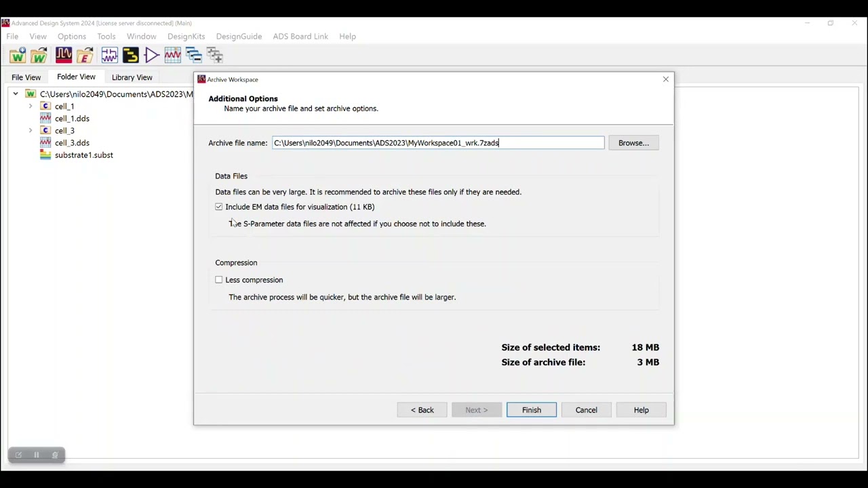Select cell_1.dds in the folder tree
This screenshot has width=868, height=488.
[x=73, y=119]
